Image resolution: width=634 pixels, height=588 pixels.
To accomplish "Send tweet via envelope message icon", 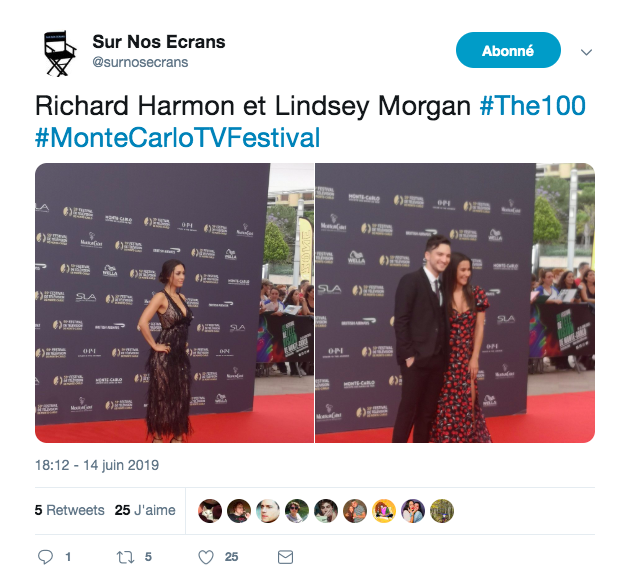I will click(285, 557).
